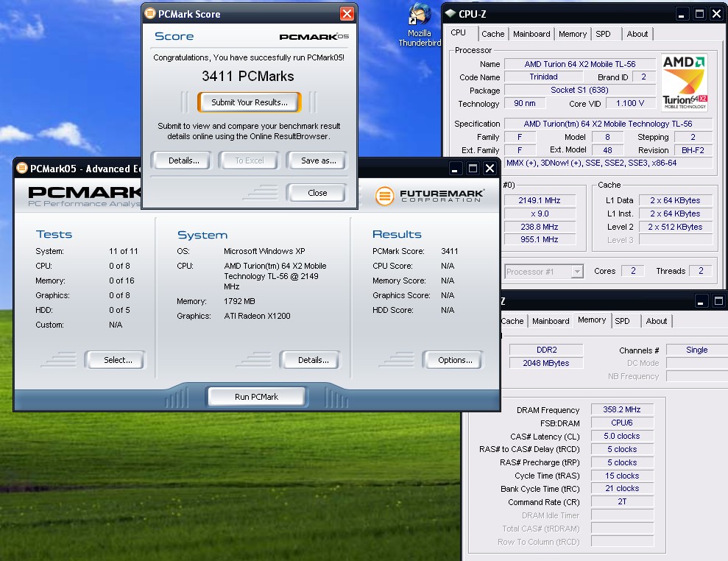Open the About tab in top CPU-Z
This screenshot has width=728, height=561.
point(637,34)
